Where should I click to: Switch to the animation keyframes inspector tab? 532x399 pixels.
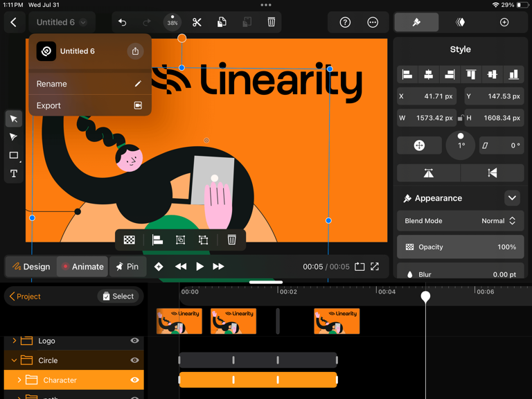pos(460,22)
